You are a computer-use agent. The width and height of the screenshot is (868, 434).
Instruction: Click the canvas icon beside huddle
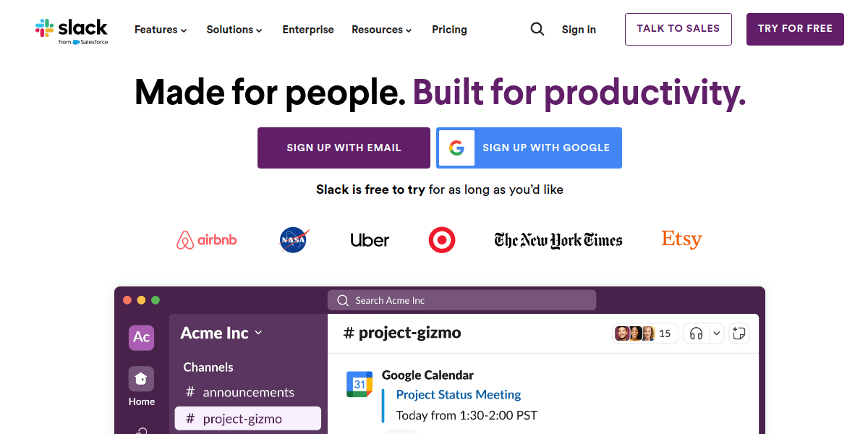739,333
